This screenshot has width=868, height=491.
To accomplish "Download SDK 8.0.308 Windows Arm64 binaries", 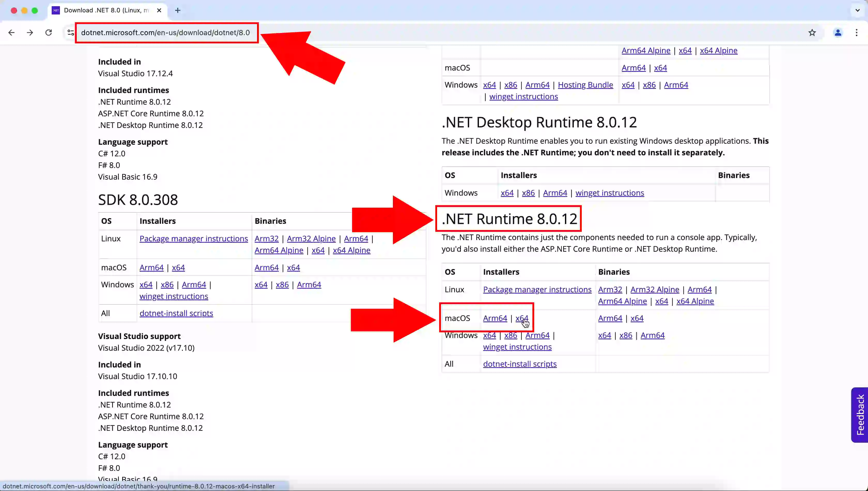I will 309,285.
